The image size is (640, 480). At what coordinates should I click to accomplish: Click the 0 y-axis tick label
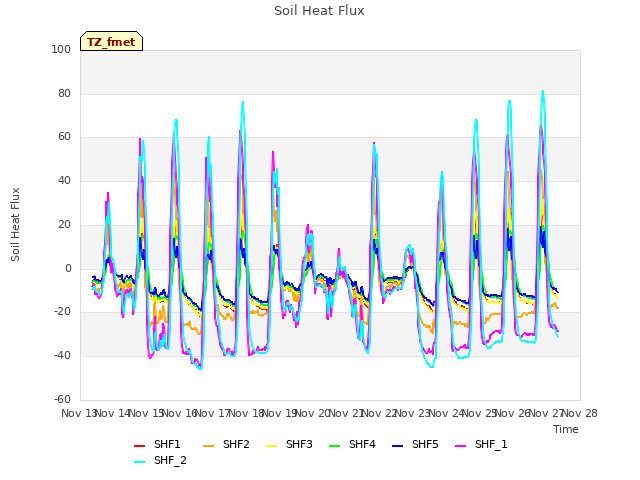[68, 269]
